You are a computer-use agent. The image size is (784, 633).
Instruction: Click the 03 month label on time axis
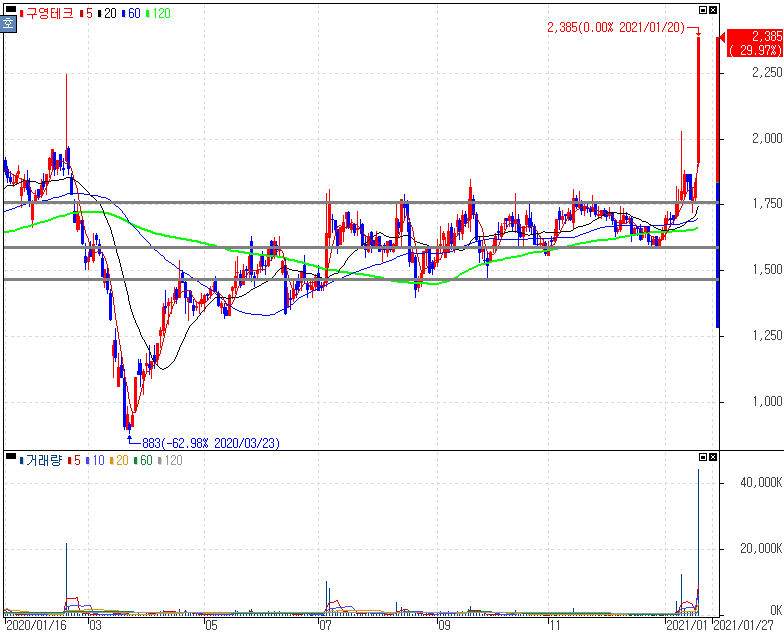click(x=95, y=626)
